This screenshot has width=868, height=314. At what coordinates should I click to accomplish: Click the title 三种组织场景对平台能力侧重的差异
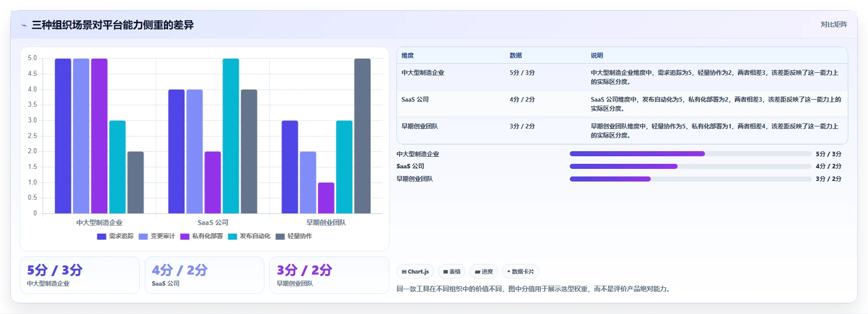(113, 25)
